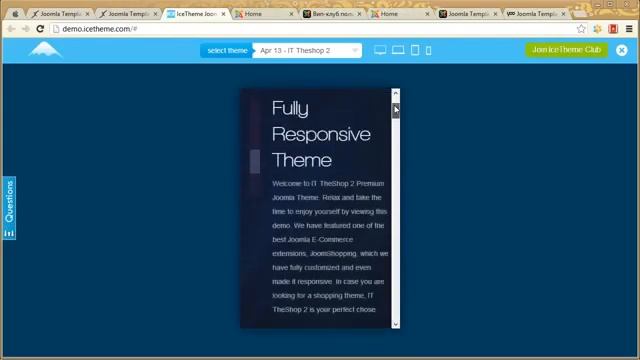Click the slider handle beside heading
The image size is (640, 360).
click(255, 162)
